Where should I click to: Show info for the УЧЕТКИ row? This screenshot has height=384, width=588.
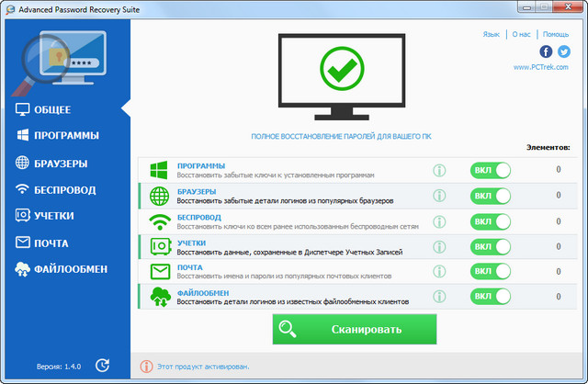[x=439, y=247]
